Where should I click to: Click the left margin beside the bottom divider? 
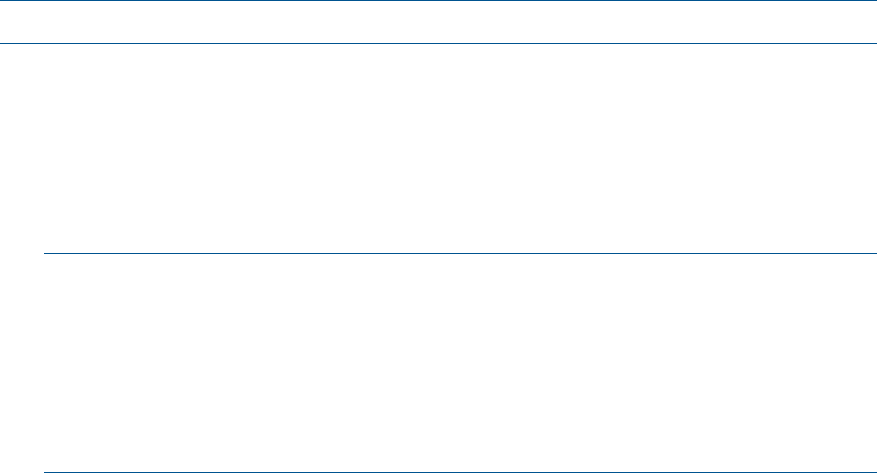[22, 470]
